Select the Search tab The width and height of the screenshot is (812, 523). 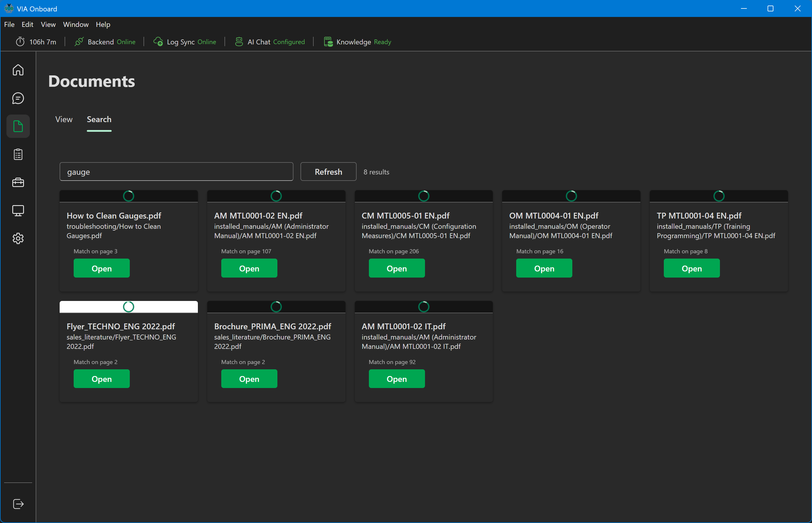point(99,119)
